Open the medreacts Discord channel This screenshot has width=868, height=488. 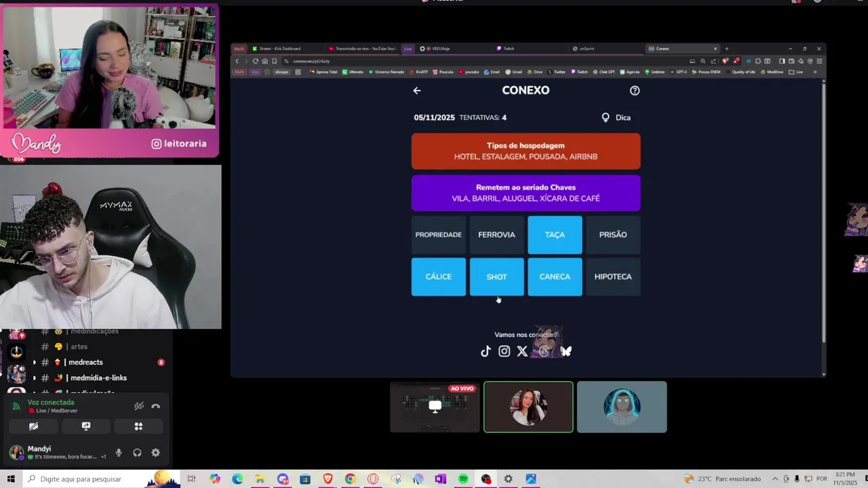coord(86,363)
